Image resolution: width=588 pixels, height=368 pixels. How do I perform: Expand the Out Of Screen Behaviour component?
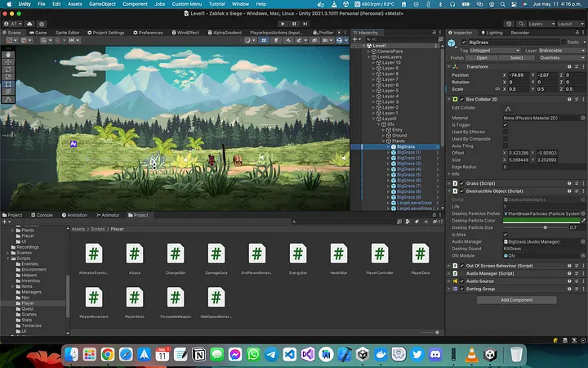pyautogui.click(x=449, y=266)
